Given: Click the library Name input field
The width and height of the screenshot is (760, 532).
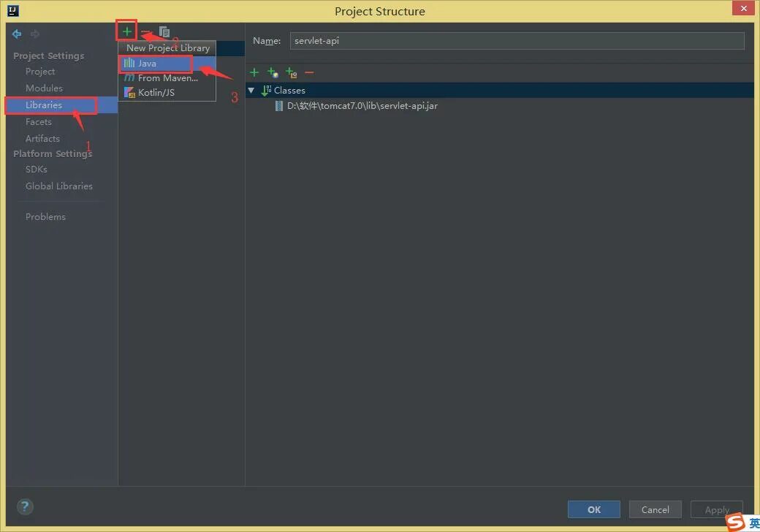Looking at the screenshot, I should point(517,41).
